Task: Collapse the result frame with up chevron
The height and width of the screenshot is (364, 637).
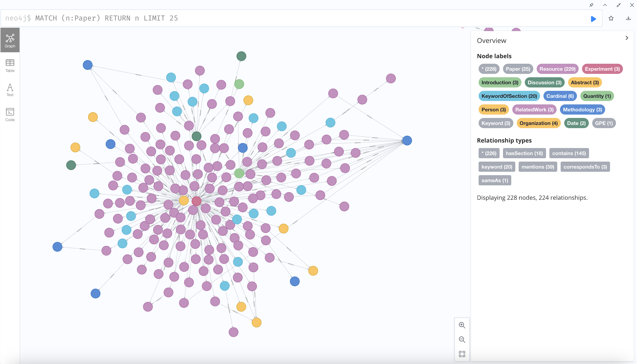Action: (605, 5)
